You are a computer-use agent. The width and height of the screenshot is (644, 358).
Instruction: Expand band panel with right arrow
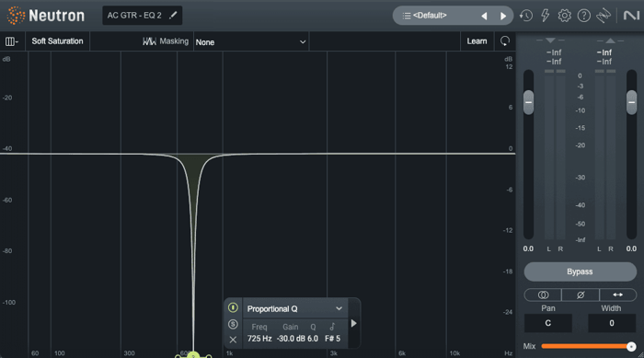pos(353,323)
